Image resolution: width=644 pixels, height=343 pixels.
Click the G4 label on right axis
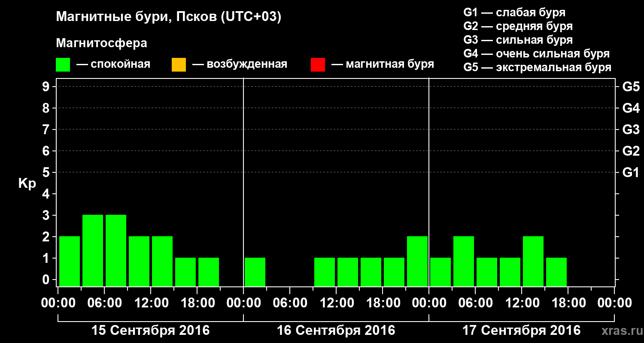[631, 108]
